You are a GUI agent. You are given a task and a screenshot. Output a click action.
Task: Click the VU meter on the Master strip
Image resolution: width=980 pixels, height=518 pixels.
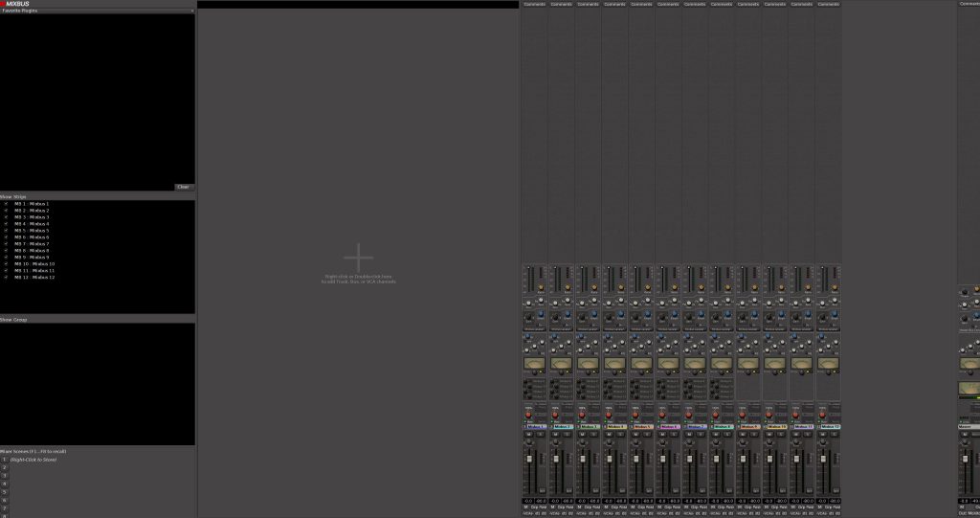pos(969,388)
